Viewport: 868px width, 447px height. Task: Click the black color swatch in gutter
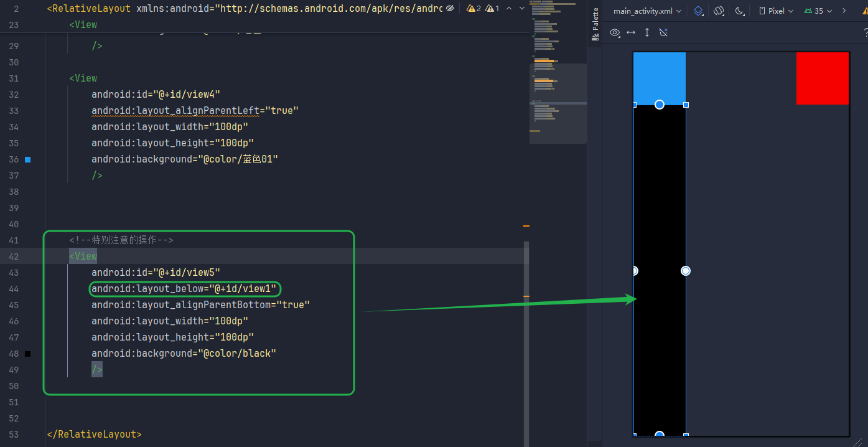[27, 354]
